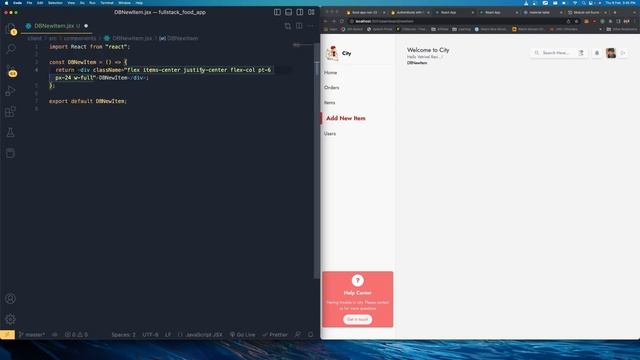This screenshot has height=360, width=640.
Task: Change the Spaces: 2 indentation setting
Action: (x=123, y=335)
